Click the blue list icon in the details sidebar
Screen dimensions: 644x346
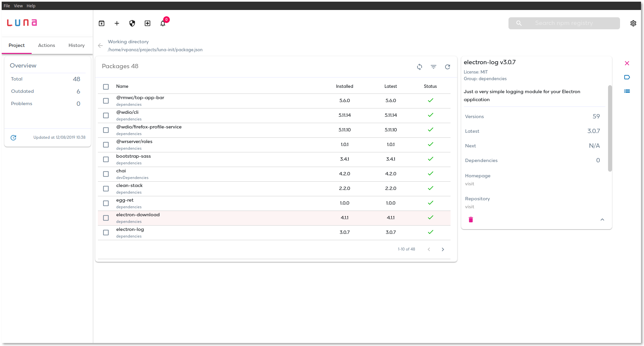coord(627,91)
